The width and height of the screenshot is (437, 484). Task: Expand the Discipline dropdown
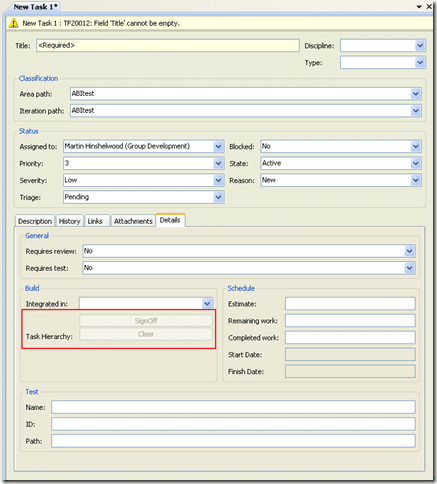tap(420, 46)
